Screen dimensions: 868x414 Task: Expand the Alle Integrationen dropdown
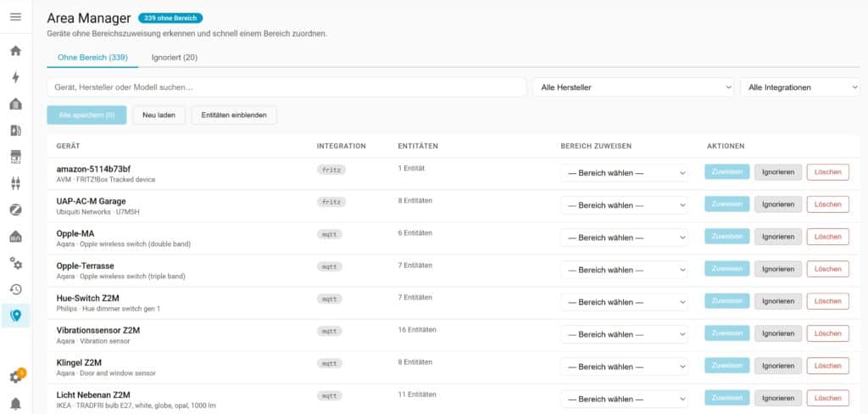point(800,87)
